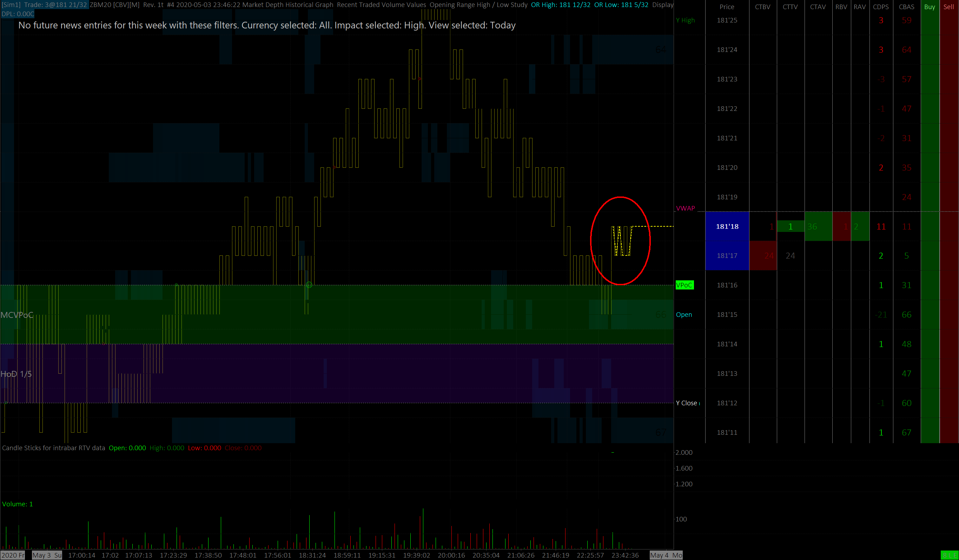959x560 pixels.
Task: Click the Y High level label
Action: click(685, 20)
